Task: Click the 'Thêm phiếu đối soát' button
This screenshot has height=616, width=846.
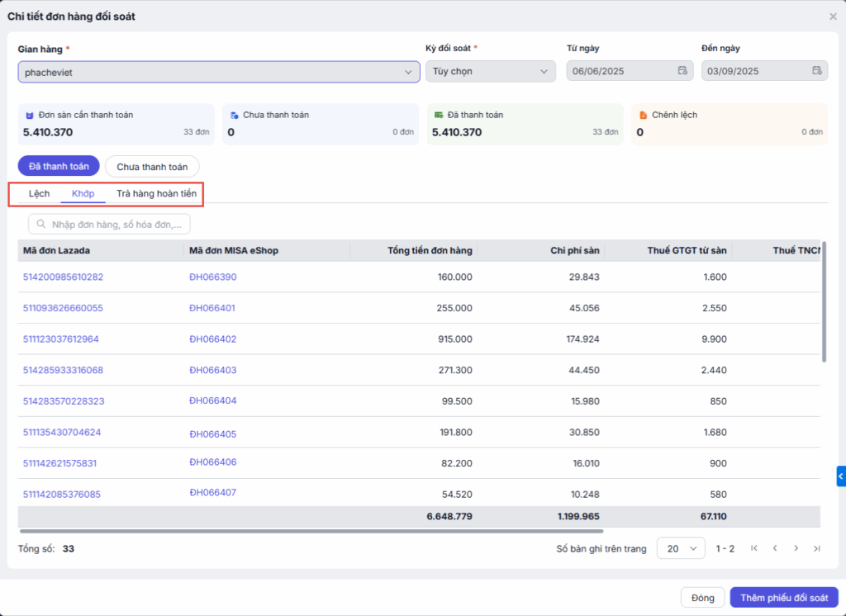Action: [x=784, y=597]
